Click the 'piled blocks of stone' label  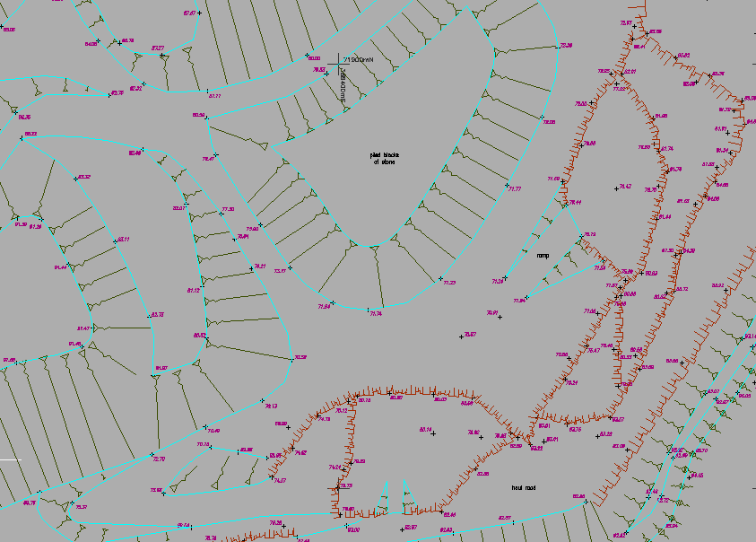[x=384, y=159]
